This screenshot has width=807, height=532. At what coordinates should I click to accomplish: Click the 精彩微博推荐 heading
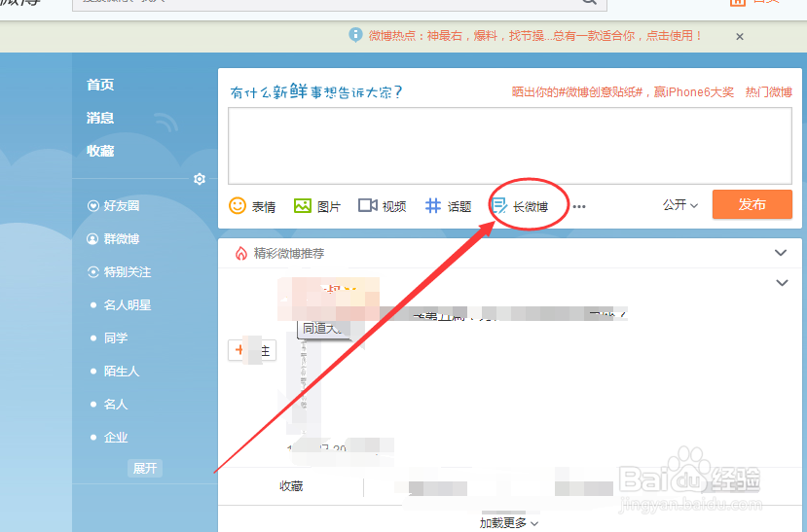click(x=289, y=254)
